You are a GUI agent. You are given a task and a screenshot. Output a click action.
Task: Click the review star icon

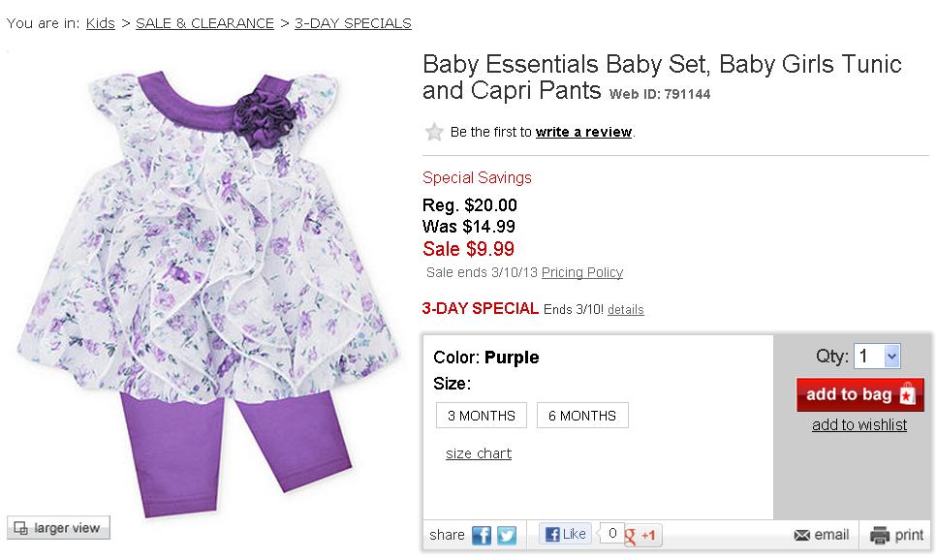[x=435, y=132]
